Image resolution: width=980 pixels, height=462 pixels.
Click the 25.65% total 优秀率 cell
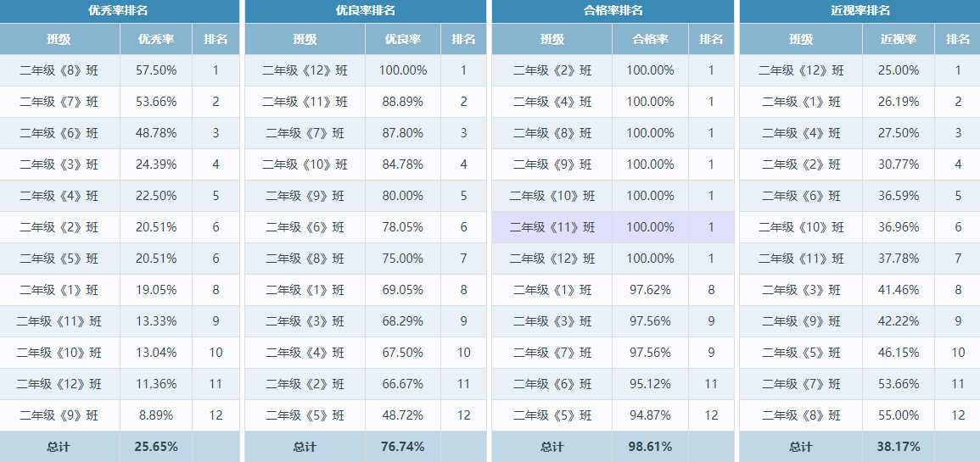coord(156,447)
